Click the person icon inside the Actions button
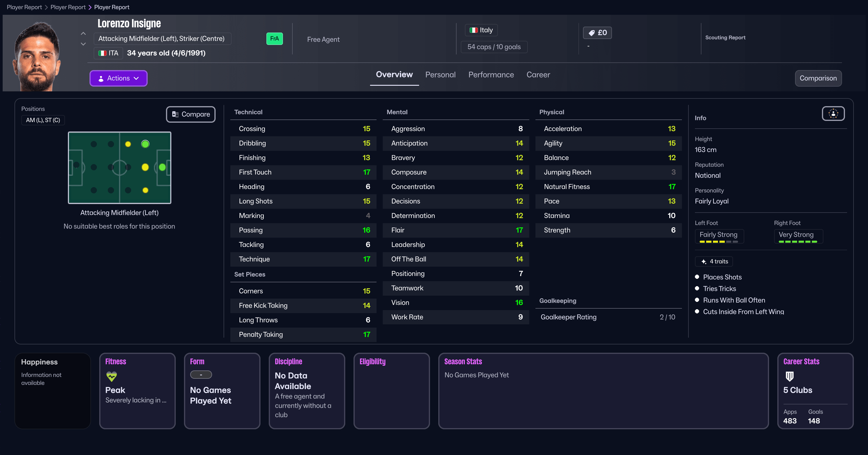The image size is (868, 455). (101, 78)
